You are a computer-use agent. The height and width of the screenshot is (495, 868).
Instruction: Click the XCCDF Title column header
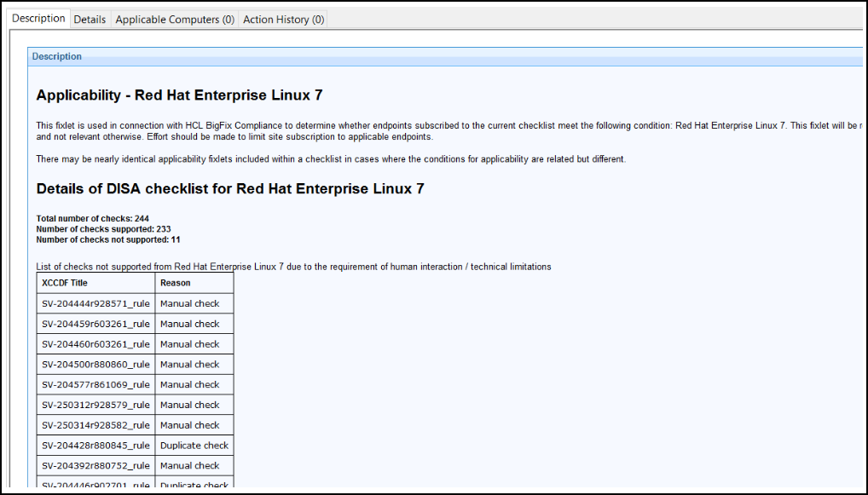95,283
